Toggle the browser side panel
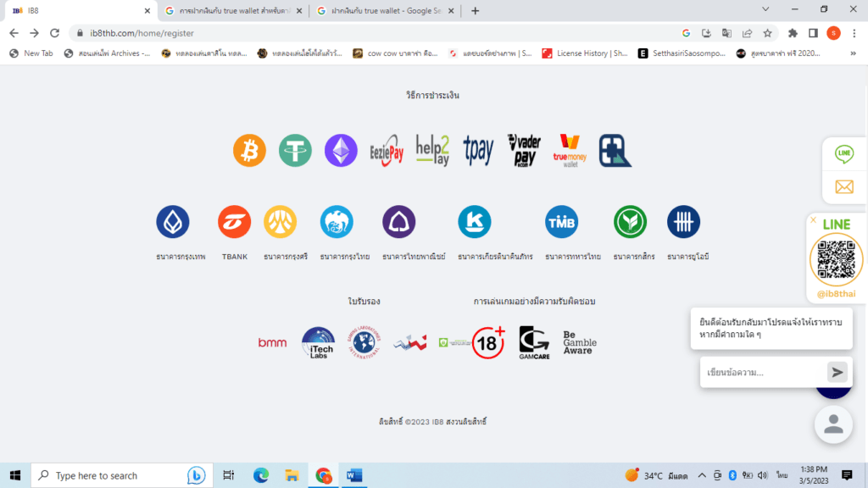This screenshot has height=488, width=868. [x=813, y=33]
